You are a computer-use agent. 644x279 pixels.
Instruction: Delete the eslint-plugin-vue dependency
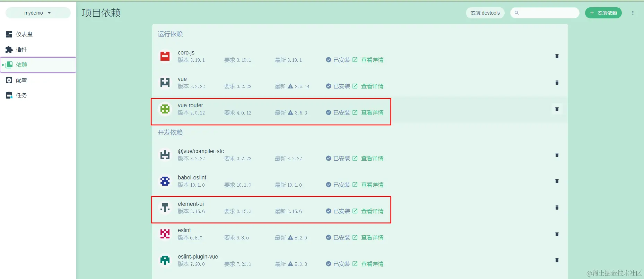pos(557,260)
